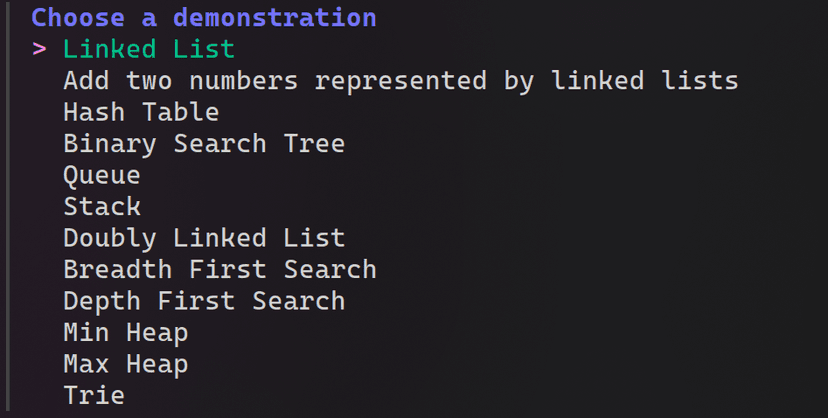Select the highlighted Linked List option
828x418 pixels.
point(149,49)
